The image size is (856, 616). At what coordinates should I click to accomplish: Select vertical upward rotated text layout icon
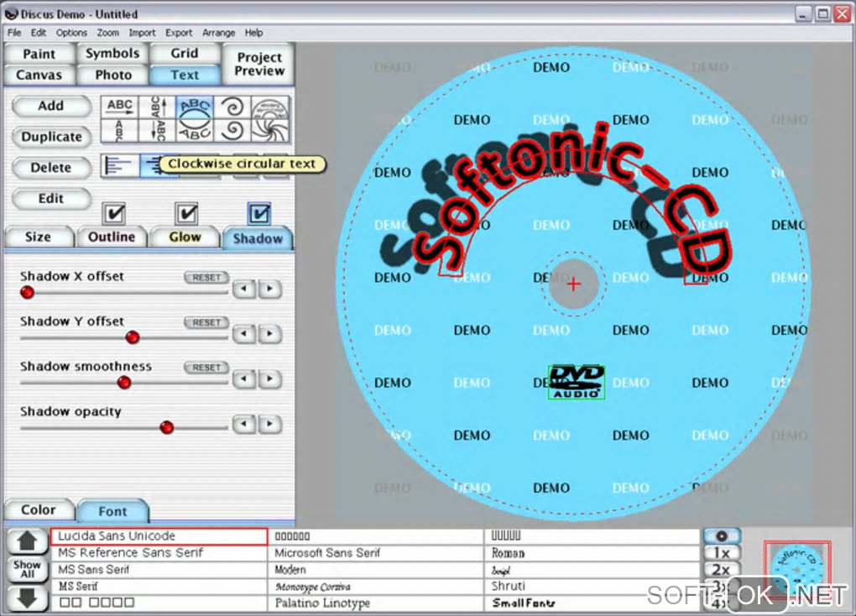point(157,107)
